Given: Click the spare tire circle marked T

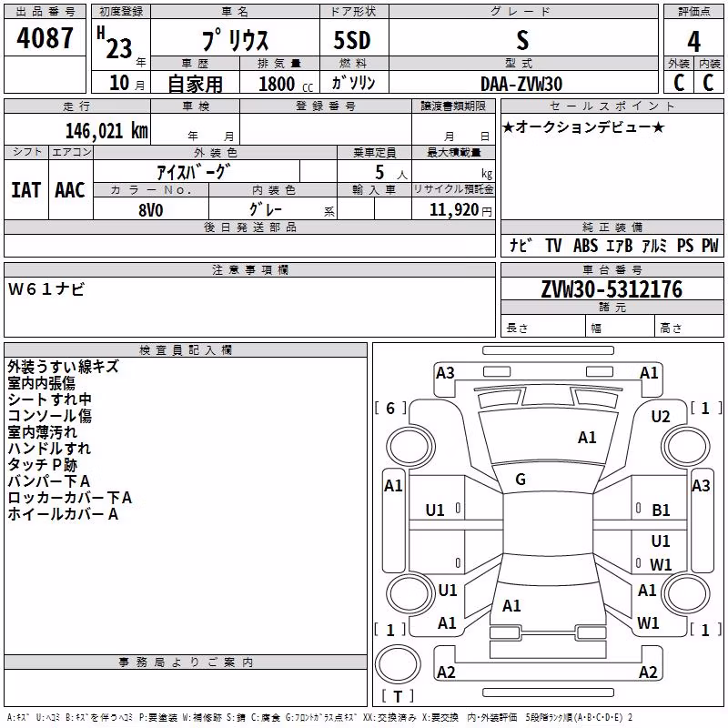Looking at the screenshot, I should point(398,664).
